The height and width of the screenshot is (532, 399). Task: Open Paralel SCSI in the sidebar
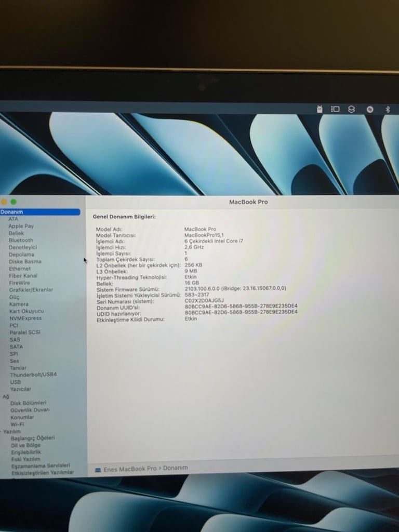pos(25,332)
